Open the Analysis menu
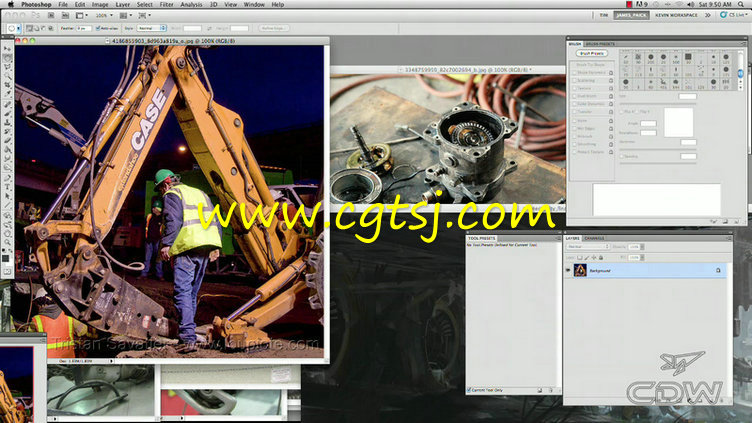The image size is (752, 423). [x=191, y=4]
